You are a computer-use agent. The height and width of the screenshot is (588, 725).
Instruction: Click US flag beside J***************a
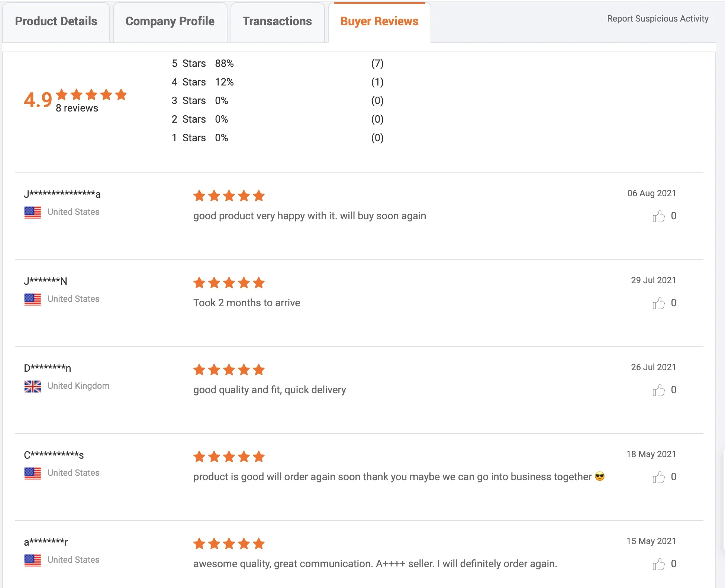coord(33,212)
